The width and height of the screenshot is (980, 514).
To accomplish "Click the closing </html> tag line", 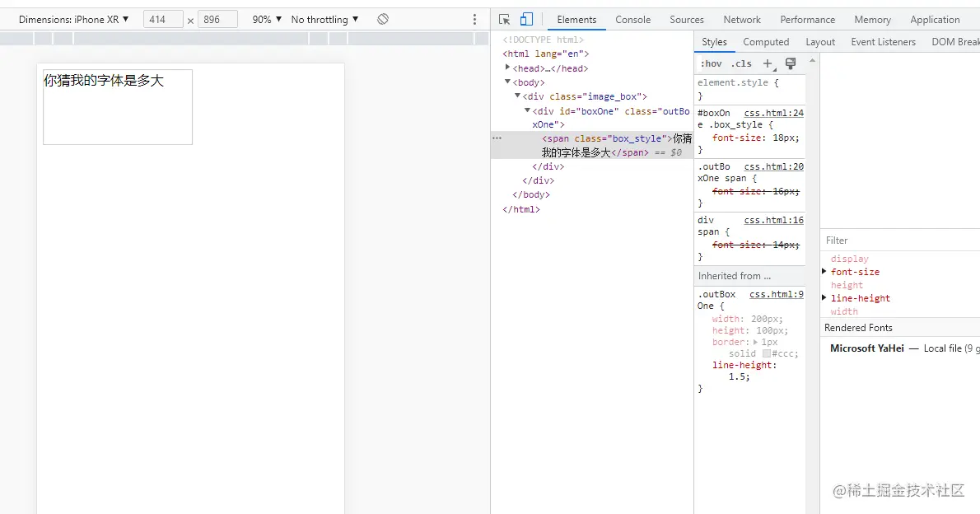I will click(521, 209).
